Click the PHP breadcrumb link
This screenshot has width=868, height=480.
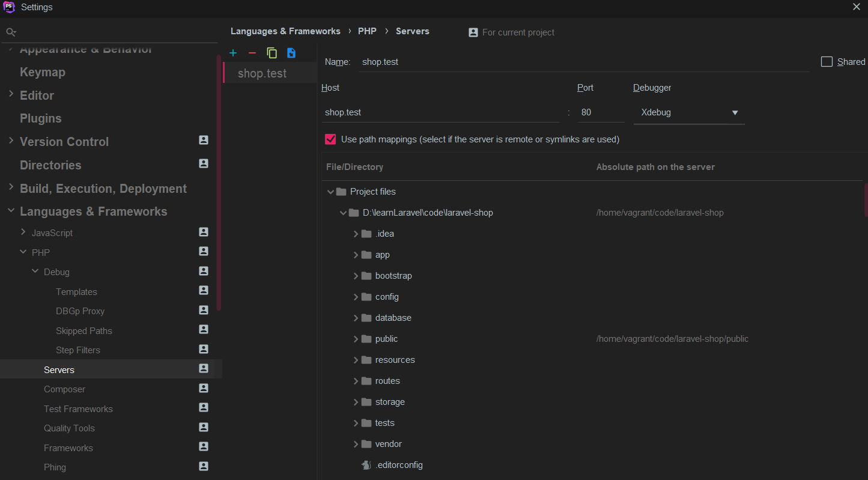pos(367,31)
